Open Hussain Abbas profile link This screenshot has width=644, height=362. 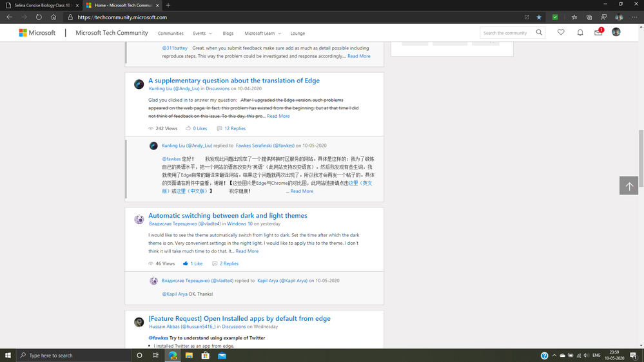pos(182,327)
